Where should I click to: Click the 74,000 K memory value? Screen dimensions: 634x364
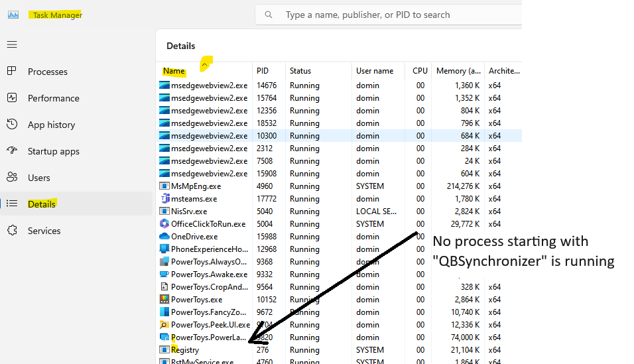tap(466, 337)
